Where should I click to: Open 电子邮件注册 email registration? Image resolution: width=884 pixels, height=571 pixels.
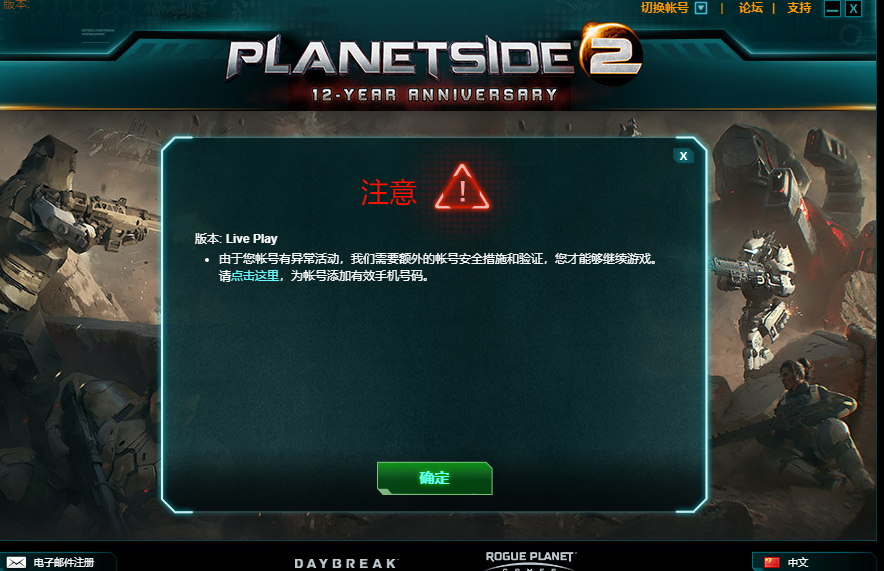coord(64,562)
